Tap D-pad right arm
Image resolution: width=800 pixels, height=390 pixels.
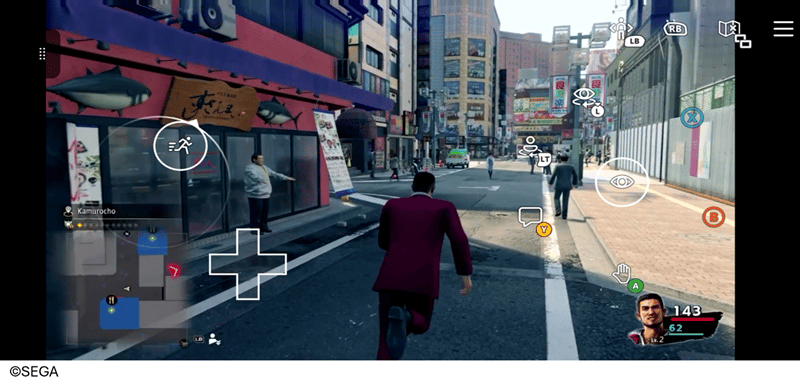pos(273,264)
